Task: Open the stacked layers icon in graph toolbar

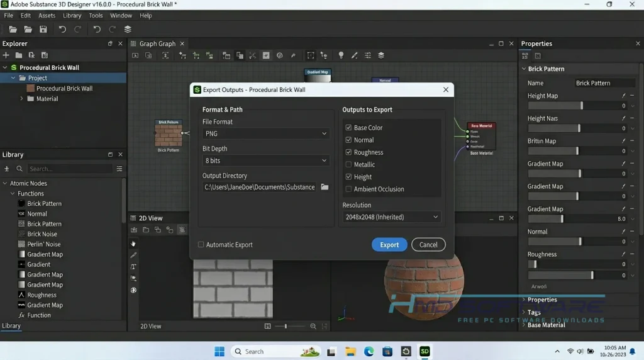Action: 381,55
